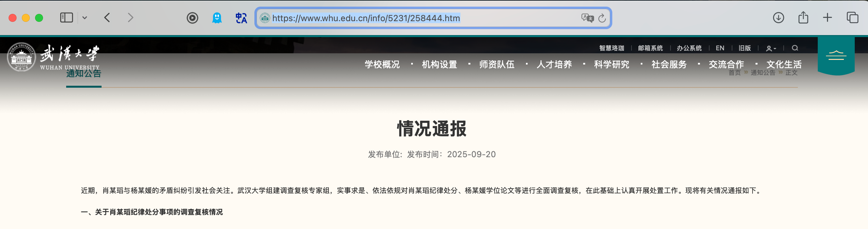Open the Chinese-to-A translation extension icon
Viewport: 868px width, 229px height.
[241, 18]
